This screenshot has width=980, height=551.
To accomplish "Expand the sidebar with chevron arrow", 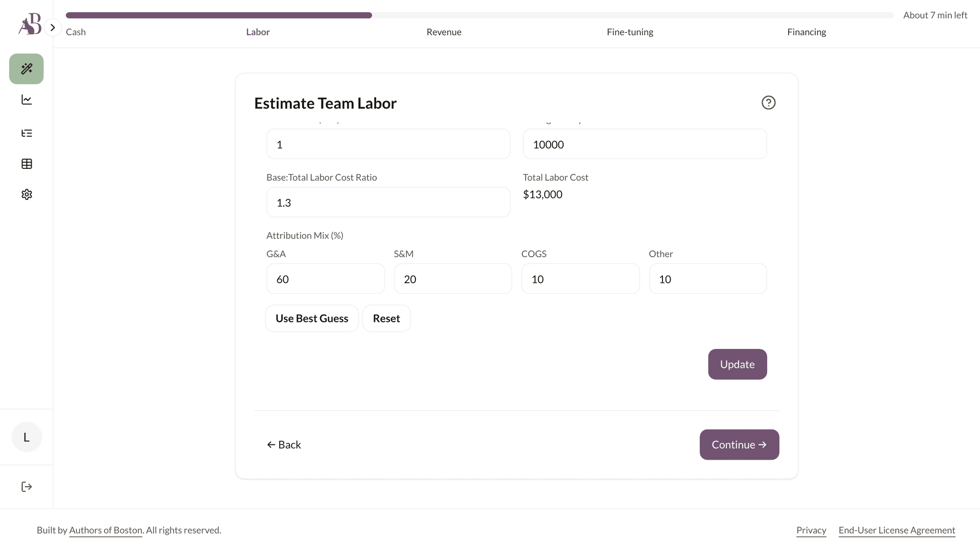I will tap(53, 28).
